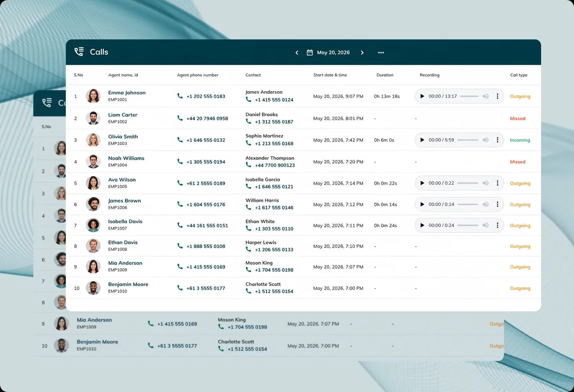The width and height of the screenshot is (574, 392).
Task: Play Ava Wilson's 0:22 recording
Action: pyautogui.click(x=422, y=183)
